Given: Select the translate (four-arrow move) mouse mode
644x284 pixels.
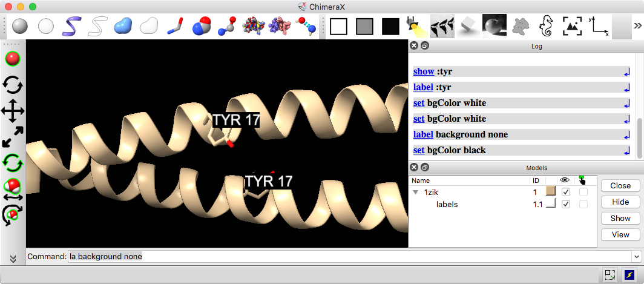Looking at the screenshot, I should pos(13,111).
